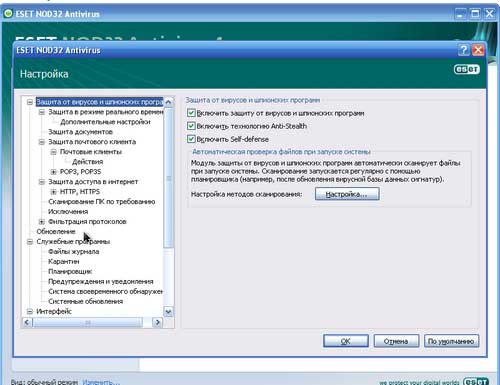Collapse Защита почтового клиента node

coord(42,142)
